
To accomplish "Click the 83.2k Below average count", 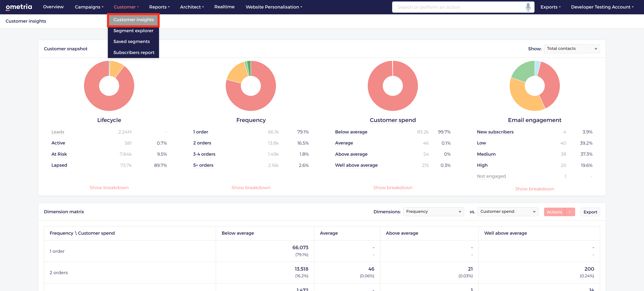I will pos(423,132).
